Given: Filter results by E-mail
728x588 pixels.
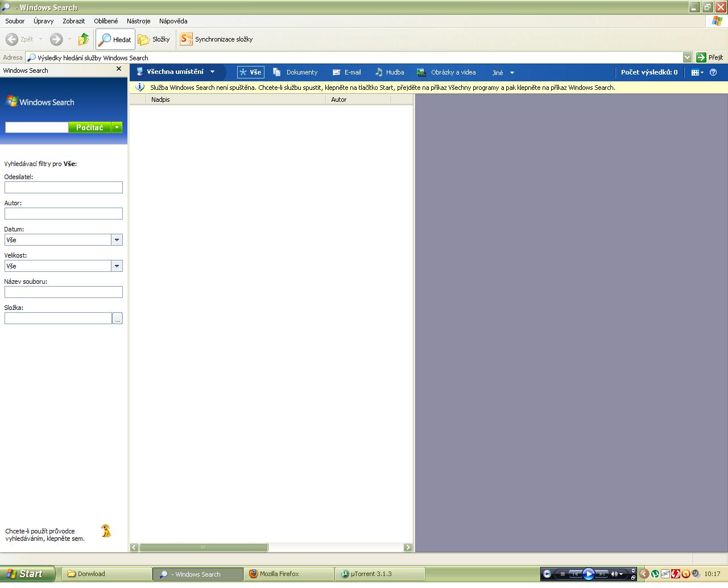Looking at the screenshot, I should [x=347, y=72].
